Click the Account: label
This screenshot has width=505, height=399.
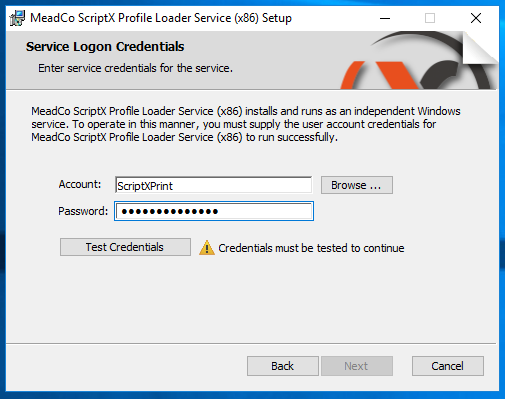click(80, 184)
